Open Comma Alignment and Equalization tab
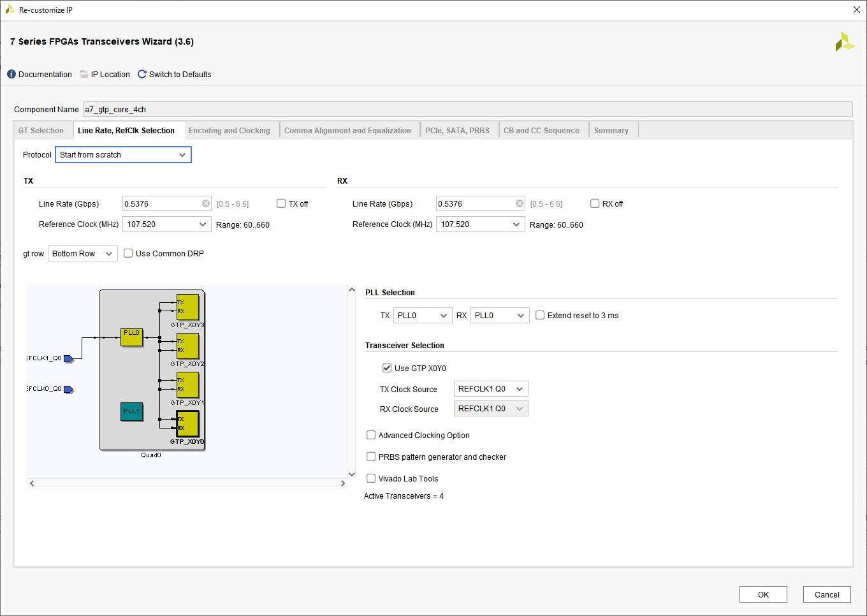Screen dimensions: 867x616 [347, 131]
